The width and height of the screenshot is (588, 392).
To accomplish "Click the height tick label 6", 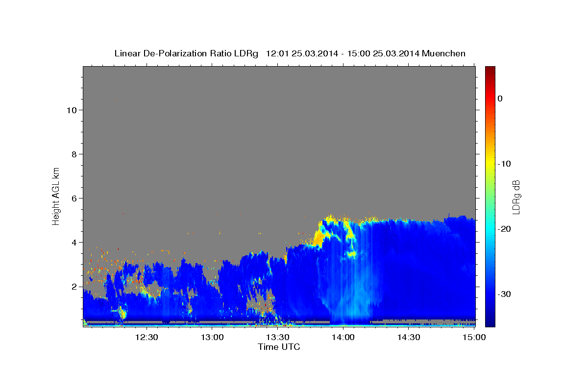I will [74, 198].
